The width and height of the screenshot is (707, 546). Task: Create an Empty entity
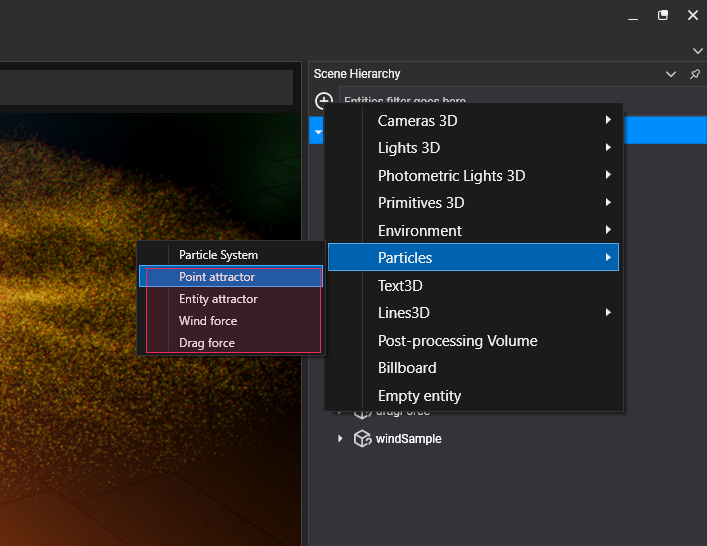pyautogui.click(x=419, y=396)
